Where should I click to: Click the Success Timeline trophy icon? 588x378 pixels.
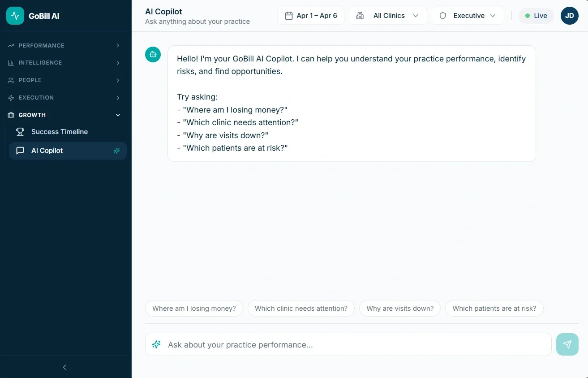pyautogui.click(x=20, y=132)
